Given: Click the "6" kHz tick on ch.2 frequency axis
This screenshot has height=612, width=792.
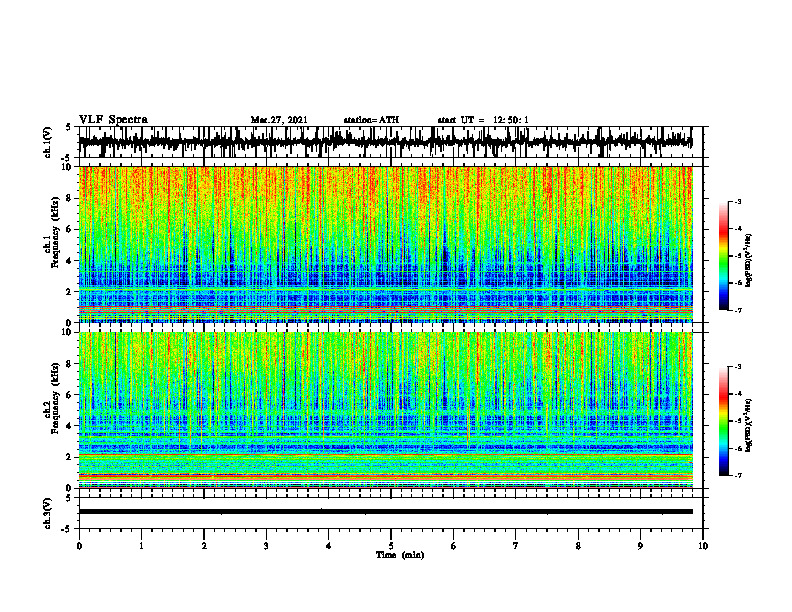Looking at the screenshot, I should (69, 395).
